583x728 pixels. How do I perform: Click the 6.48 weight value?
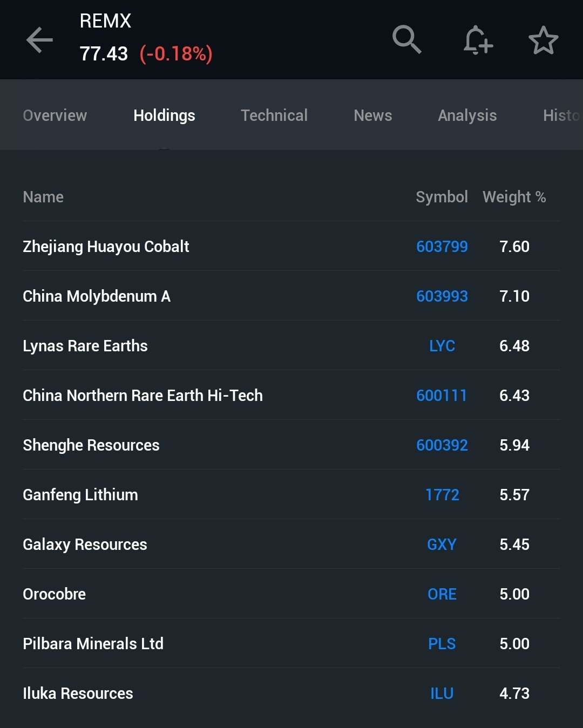click(x=514, y=346)
